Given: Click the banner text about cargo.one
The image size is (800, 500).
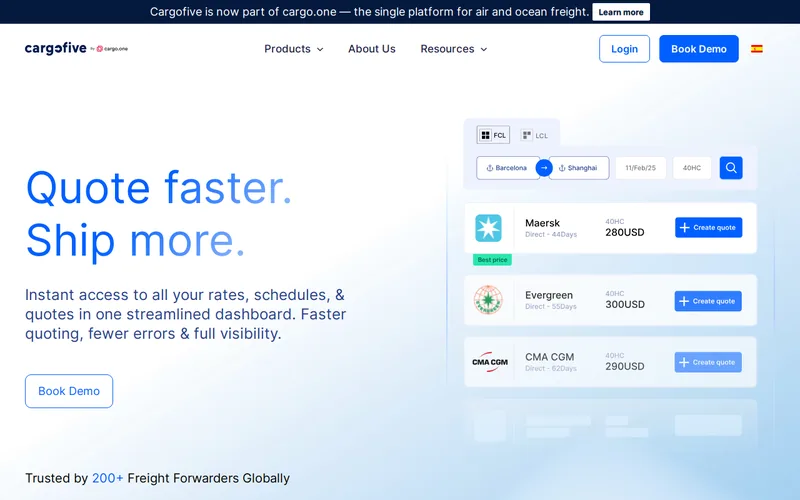Looking at the screenshot, I should (369, 12).
